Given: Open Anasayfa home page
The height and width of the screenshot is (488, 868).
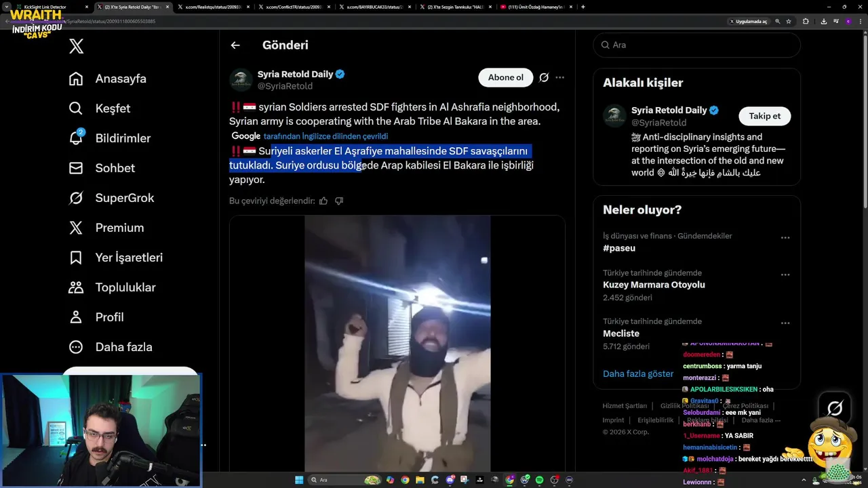Looking at the screenshot, I should (x=108, y=79).
